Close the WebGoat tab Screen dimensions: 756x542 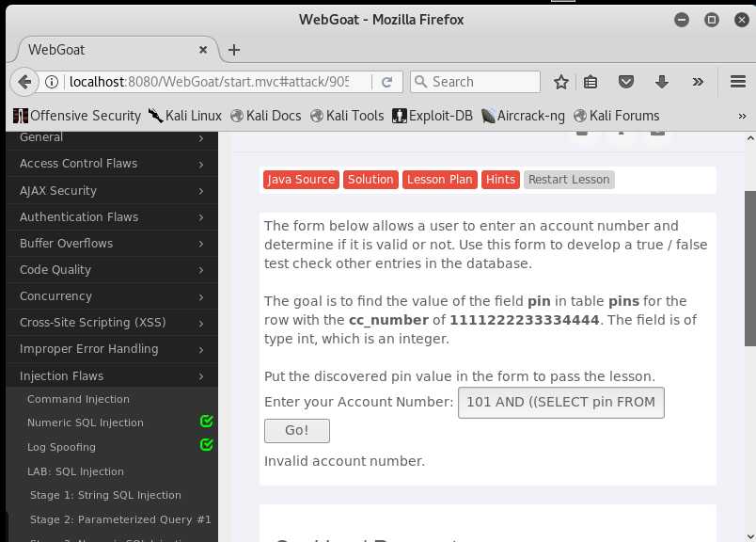[203, 50]
